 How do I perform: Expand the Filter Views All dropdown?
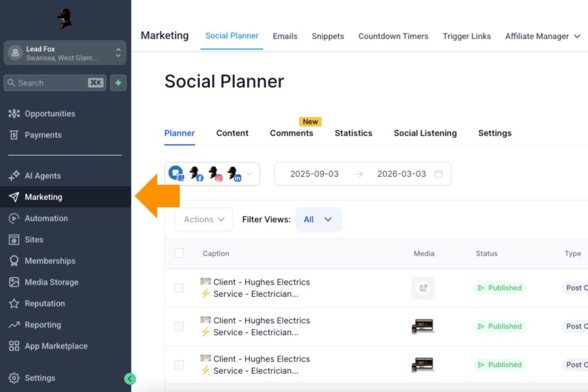[319, 219]
